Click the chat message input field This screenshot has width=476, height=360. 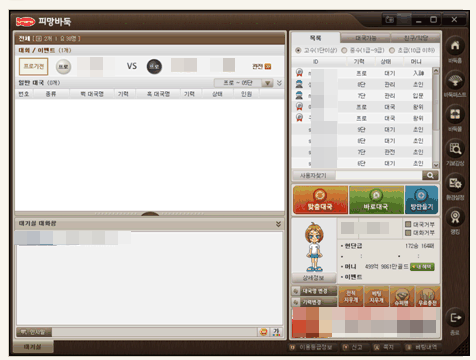155,332
